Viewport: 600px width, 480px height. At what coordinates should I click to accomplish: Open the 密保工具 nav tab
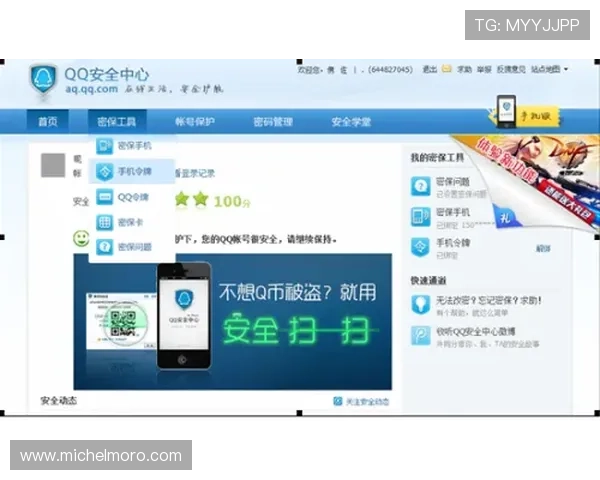pyautogui.click(x=117, y=122)
